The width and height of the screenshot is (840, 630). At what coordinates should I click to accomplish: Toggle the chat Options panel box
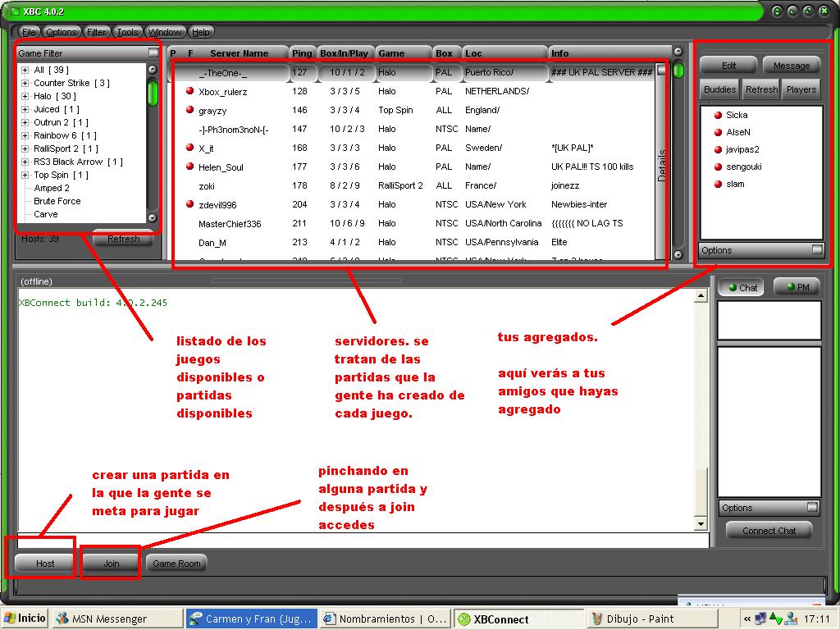coord(813,507)
